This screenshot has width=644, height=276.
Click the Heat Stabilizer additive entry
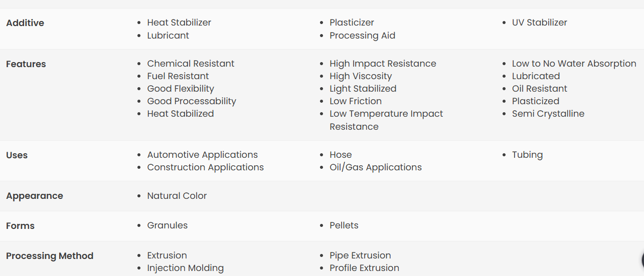pyautogui.click(x=179, y=23)
